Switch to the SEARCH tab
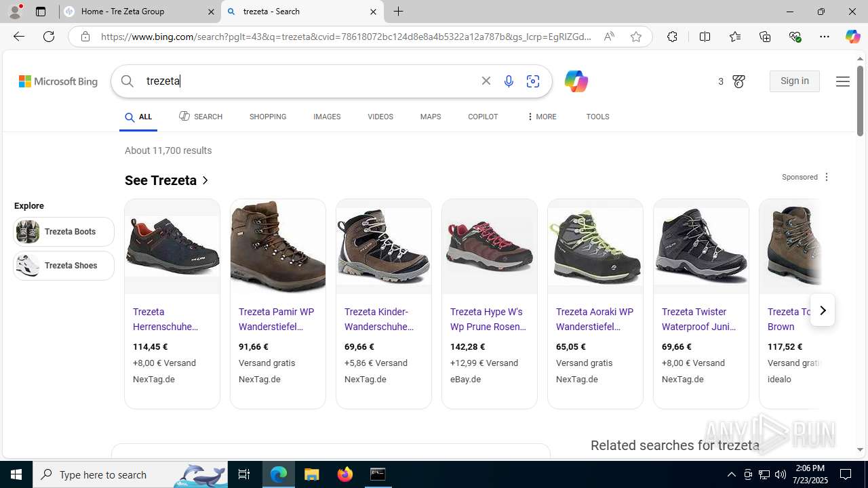This screenshot has height=488, width=868. (x=201, y=117)
